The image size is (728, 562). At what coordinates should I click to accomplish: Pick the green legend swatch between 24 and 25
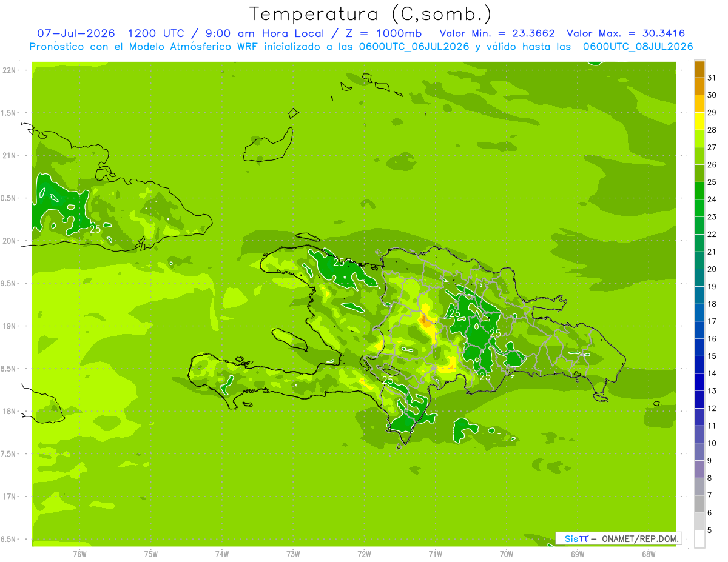(699, 192)
